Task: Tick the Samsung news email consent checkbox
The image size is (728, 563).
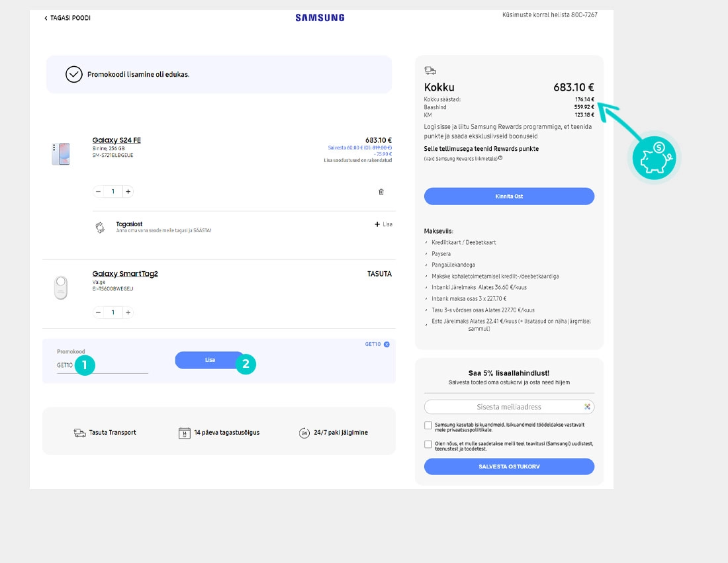Action: coord(428,444)
